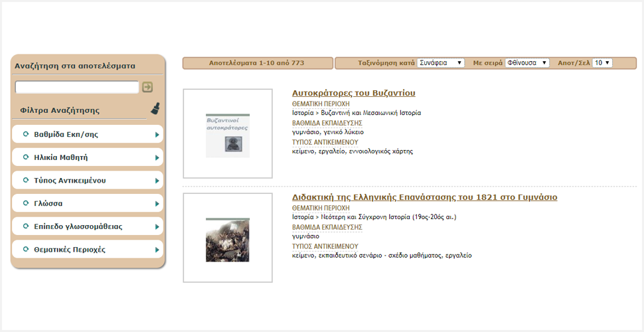The width and height of the screenshot is (644, 332).
Task: Click the search-in-results text field
Action: 77,87
